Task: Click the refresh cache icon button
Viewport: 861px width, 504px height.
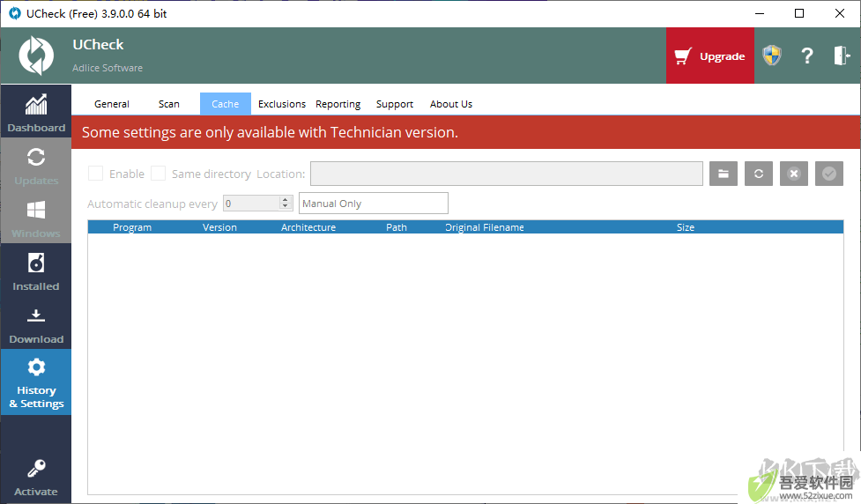Action: pos(758,174)
